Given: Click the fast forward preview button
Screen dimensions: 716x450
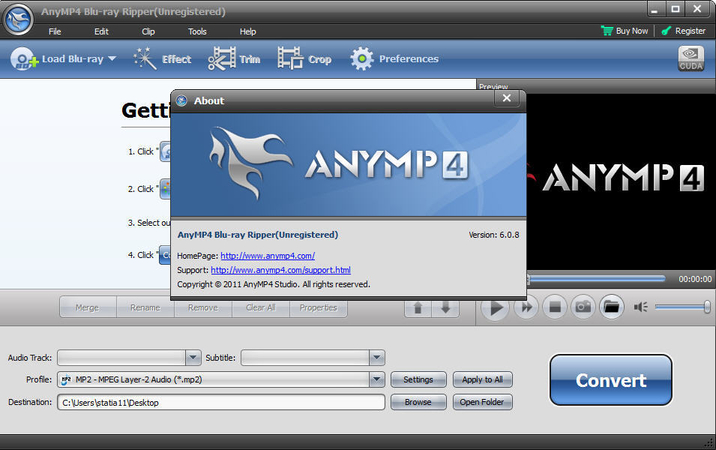Looking at the screenshot, I should [526, 307].
